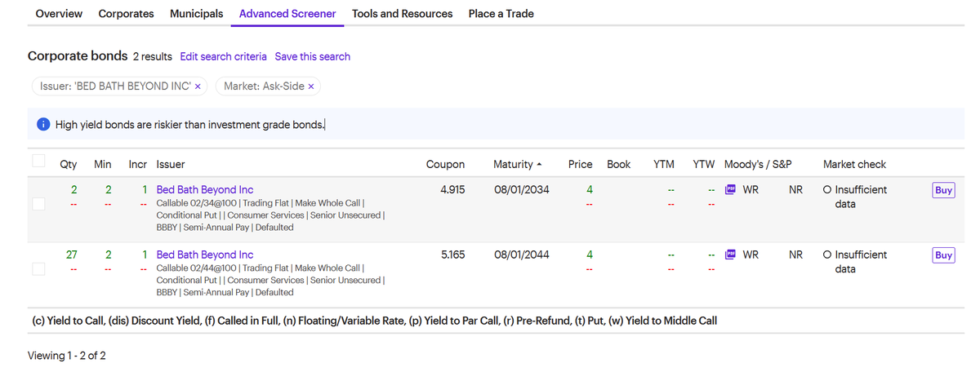Sort by Price column header
The height and width of the screenshot is (372, 980).
point(580,164)
